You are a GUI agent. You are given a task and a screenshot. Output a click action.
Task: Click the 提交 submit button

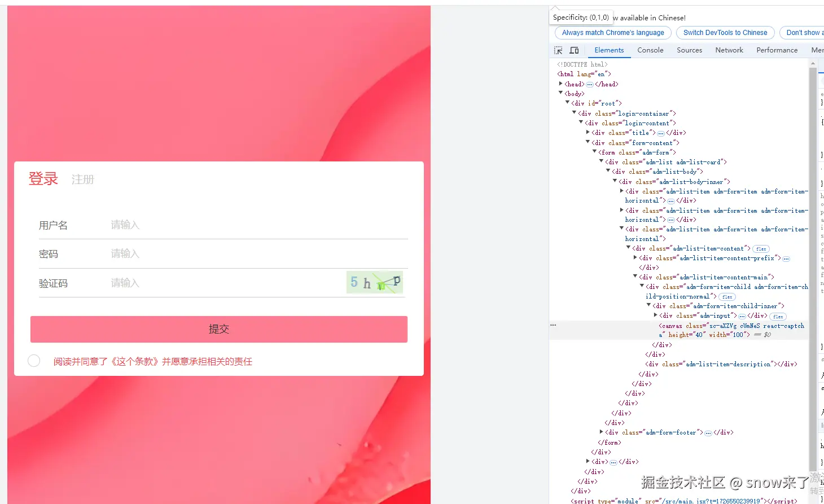[219, 329]
